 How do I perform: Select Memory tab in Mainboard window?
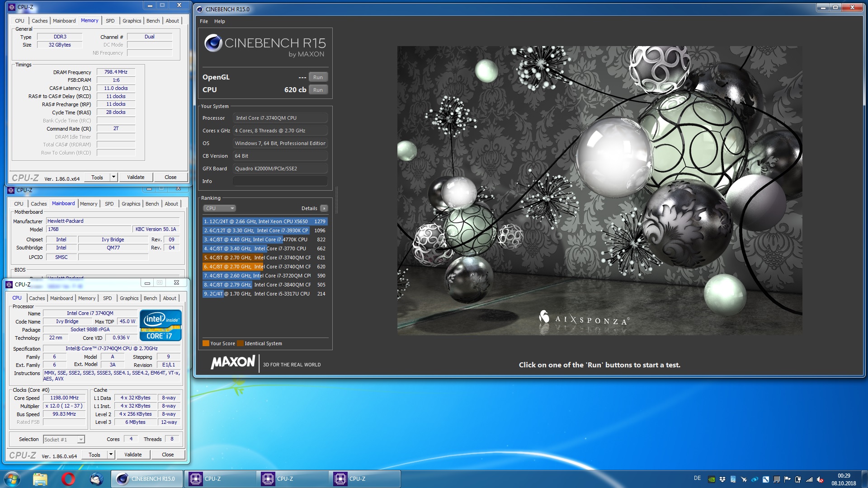click(x=89, y=204)
